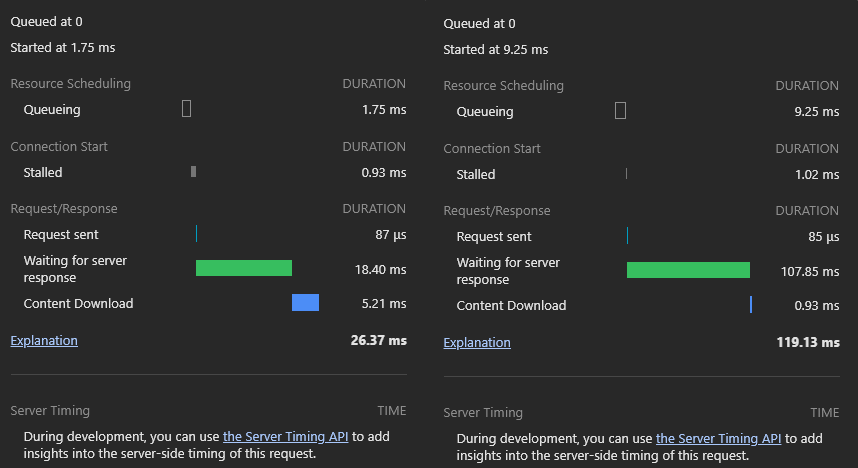Click the Request sent marker for 85 µs

(627, 236)
